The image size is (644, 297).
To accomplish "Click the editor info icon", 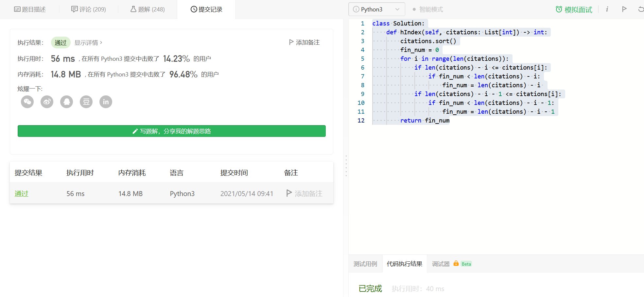I will pyautogui.click(x=607, y=9).
